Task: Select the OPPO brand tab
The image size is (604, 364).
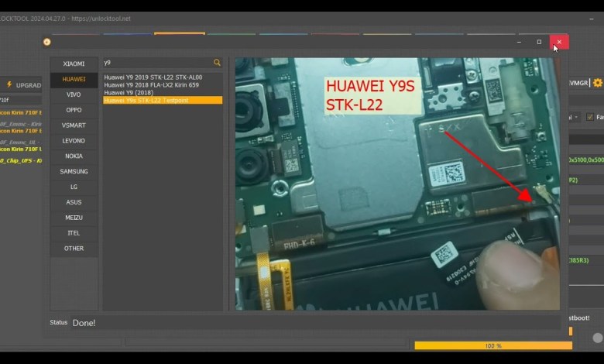Action: (x=74, y=110)
